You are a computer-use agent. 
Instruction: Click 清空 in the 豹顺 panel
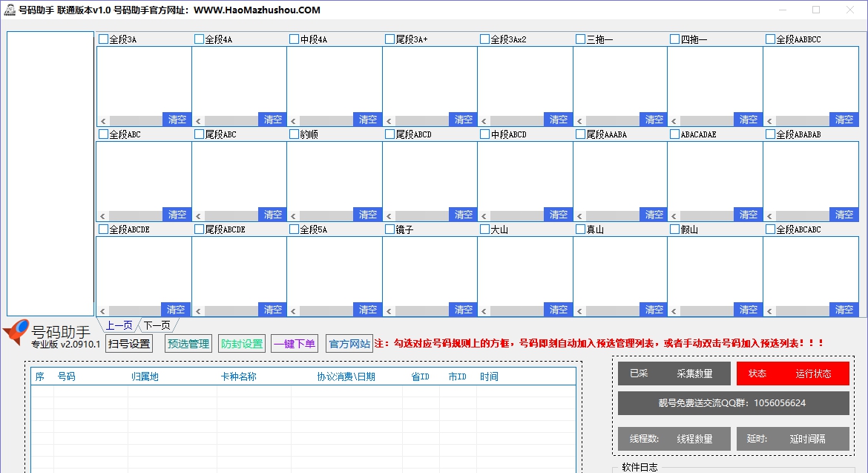pyautogui.click(x=367, y=215)
